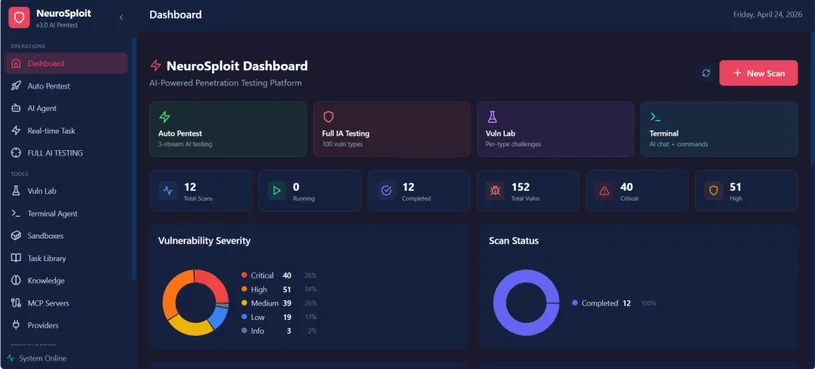Open the Terminal AI chat card
Screen dimensions: 815x369
[x=719, y=129]
